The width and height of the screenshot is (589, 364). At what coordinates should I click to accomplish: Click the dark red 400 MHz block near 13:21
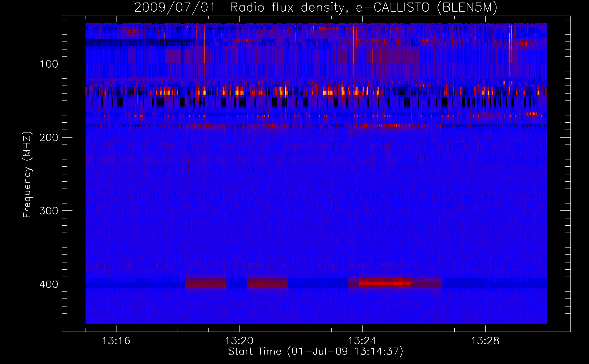click(x=268, y=283)
